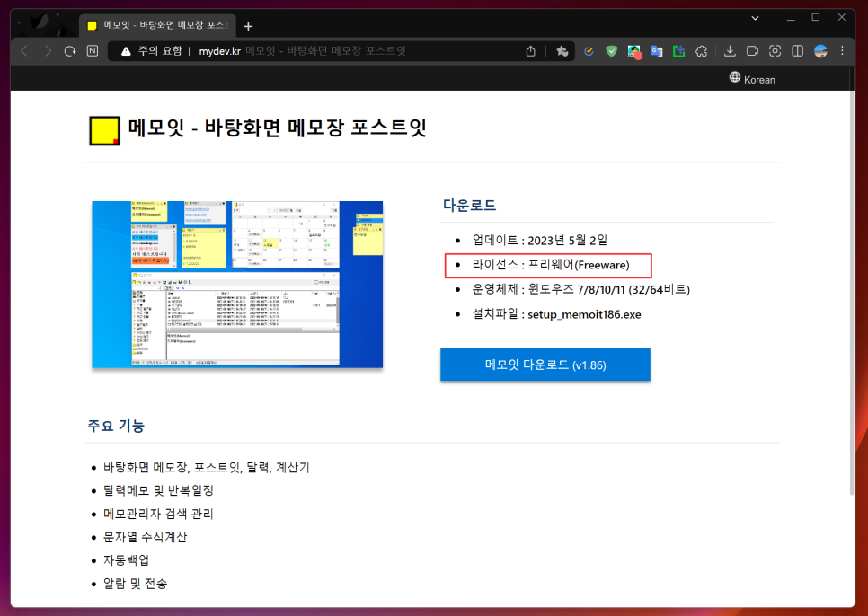
Task: Open the Korean language selector
Action: pyautogui.click(x=752, y=78)
